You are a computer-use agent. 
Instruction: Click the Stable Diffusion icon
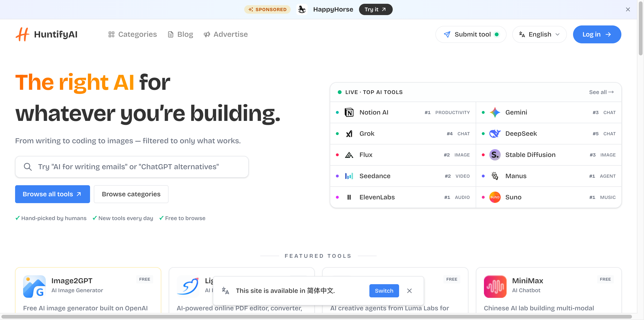click(x=495, y=155)
